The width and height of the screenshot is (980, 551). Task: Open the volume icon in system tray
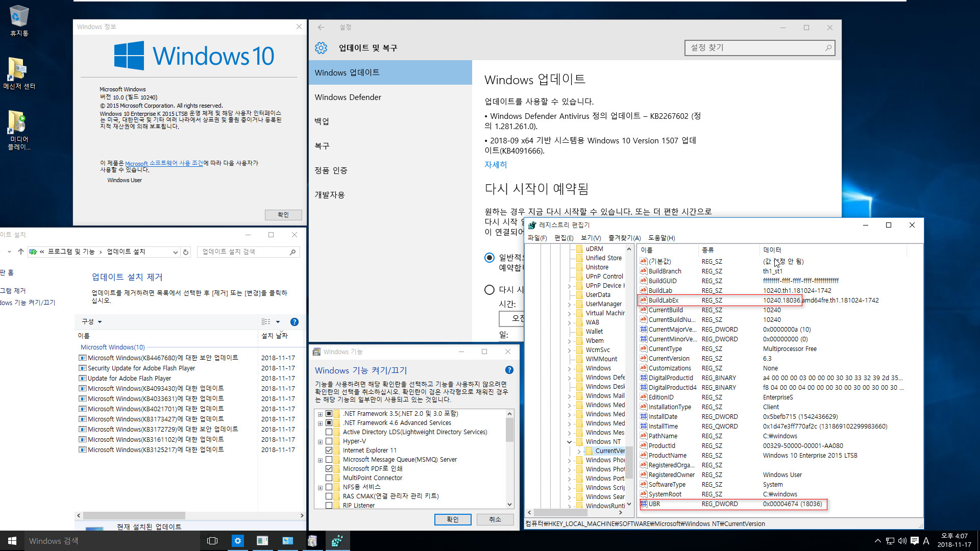coord(902,541)
